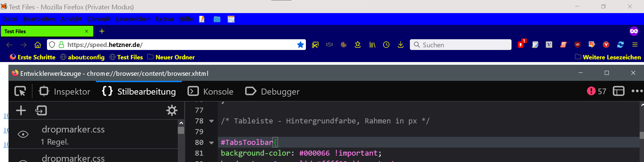Click the Suchen search field
The height and width of the screenshot is (162, 644).
[461, 45]
